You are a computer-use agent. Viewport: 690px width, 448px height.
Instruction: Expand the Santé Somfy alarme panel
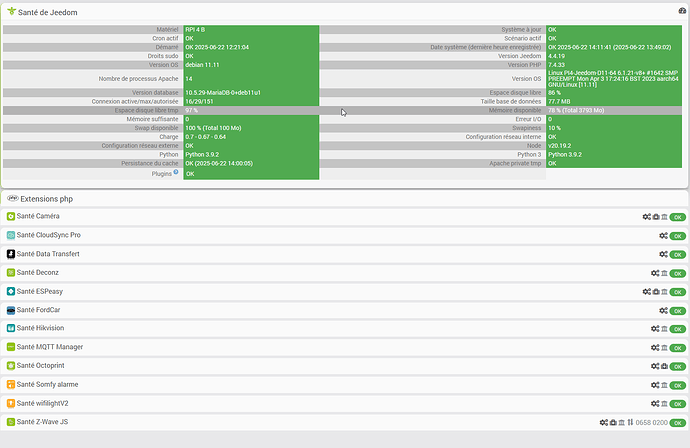tap(47, 384)
